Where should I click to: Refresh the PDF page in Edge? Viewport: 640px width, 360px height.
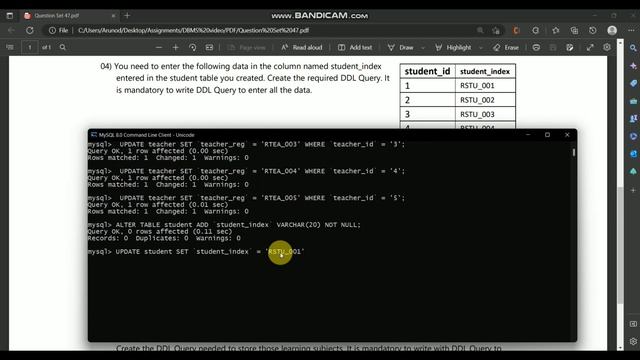(30, 30)
